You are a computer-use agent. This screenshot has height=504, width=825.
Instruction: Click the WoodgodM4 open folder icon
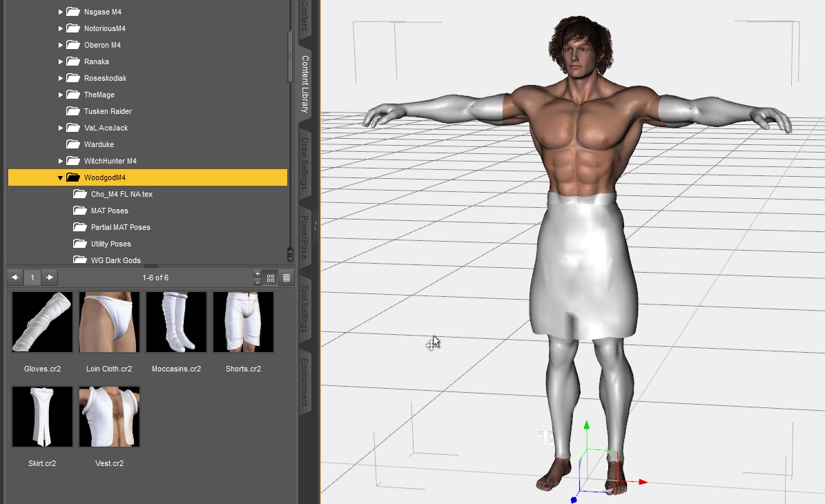[72, 177]
